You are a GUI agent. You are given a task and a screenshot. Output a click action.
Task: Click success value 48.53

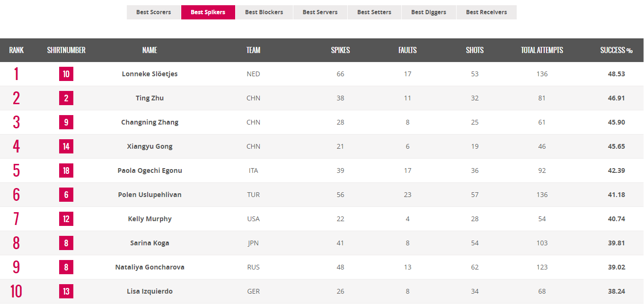click(x=616, y=74)
